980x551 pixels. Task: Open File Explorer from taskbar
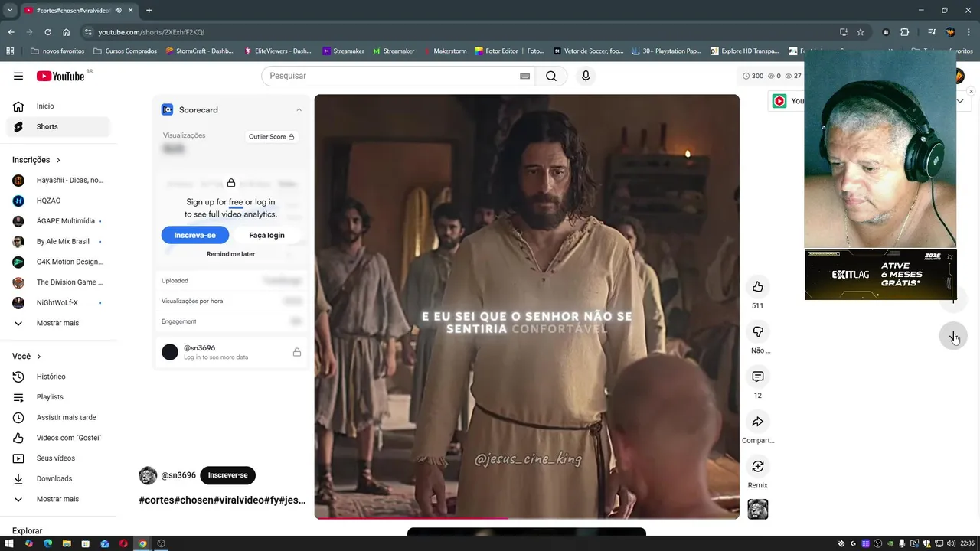point(67,543)
